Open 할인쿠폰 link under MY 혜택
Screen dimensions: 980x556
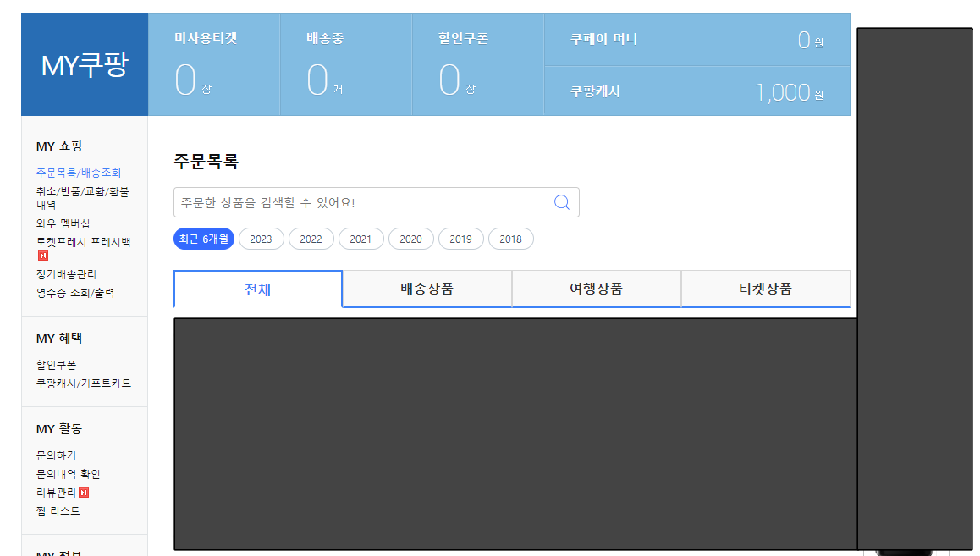click(x=56, y=364)
